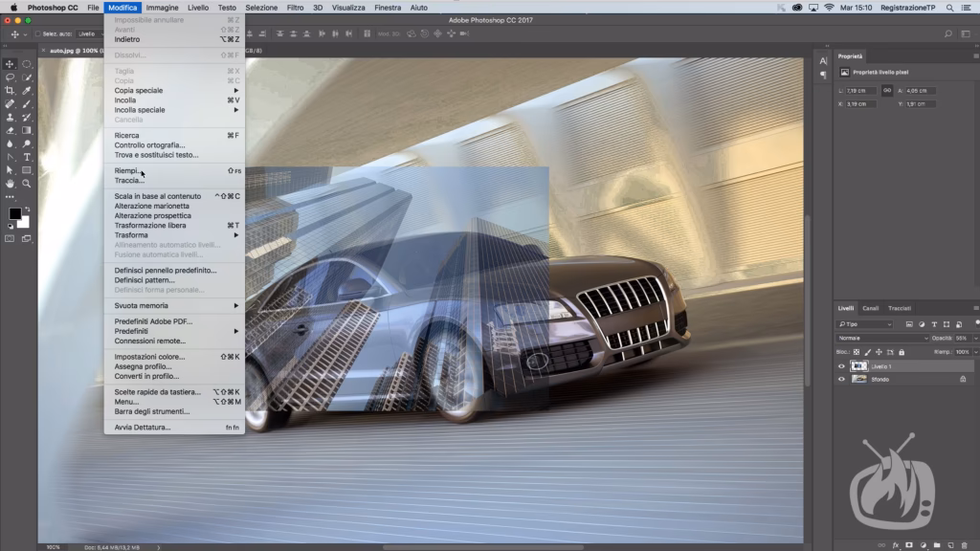Viewport: 980px width, 551px height.
Task: Switch to the Canali tab
Action: 870,308
